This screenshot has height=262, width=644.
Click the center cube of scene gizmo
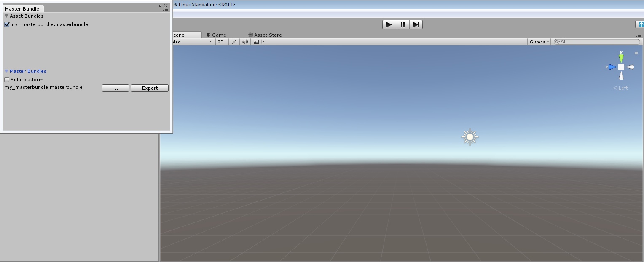pos(621,67)
